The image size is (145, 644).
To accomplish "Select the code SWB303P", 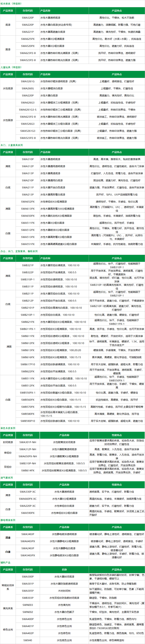I will (28, 598).
